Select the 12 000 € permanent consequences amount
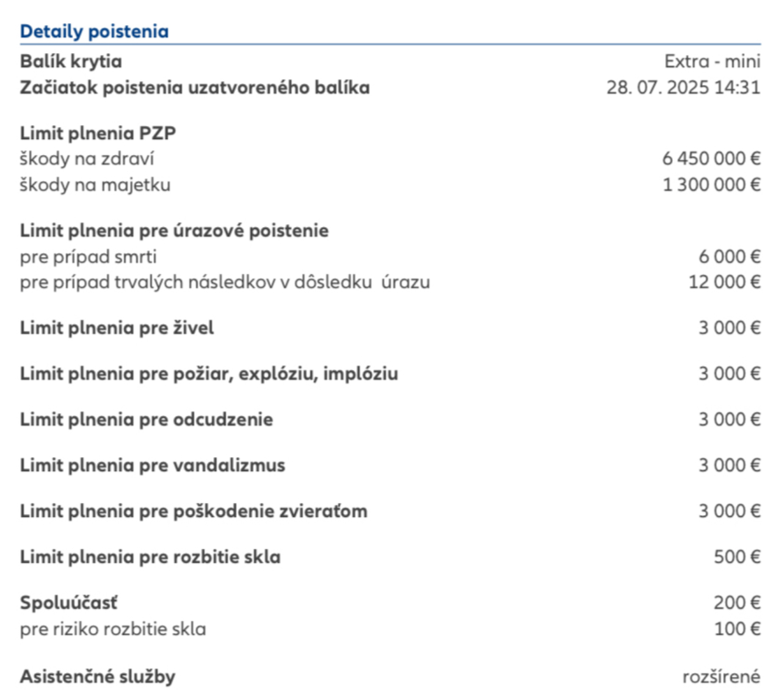This screenshot has height=697, width=784. coord(724,282)
